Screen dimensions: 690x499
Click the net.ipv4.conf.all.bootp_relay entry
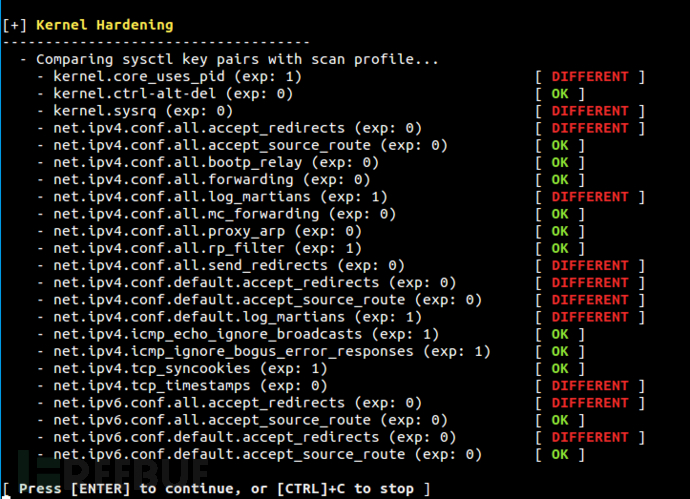(216, 162)
